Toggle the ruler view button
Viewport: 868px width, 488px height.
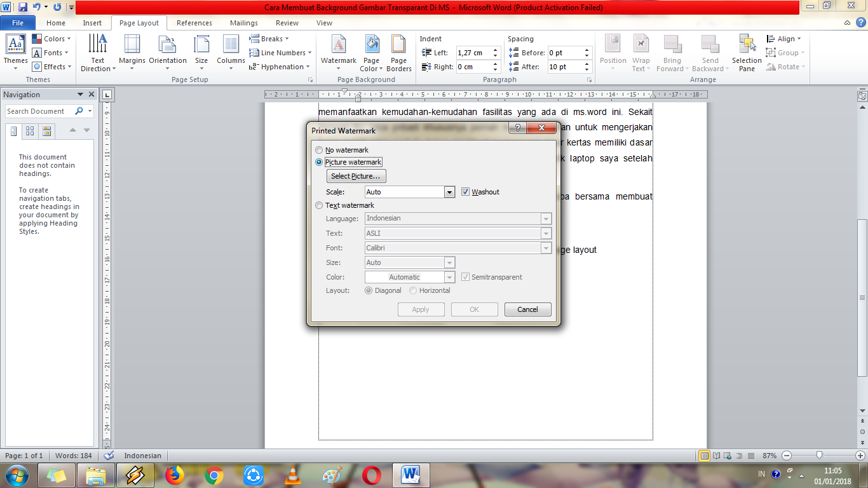(862, 97)
